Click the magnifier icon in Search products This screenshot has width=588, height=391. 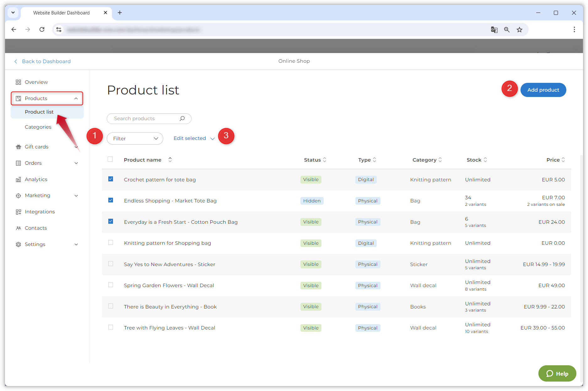pos(182,119)
